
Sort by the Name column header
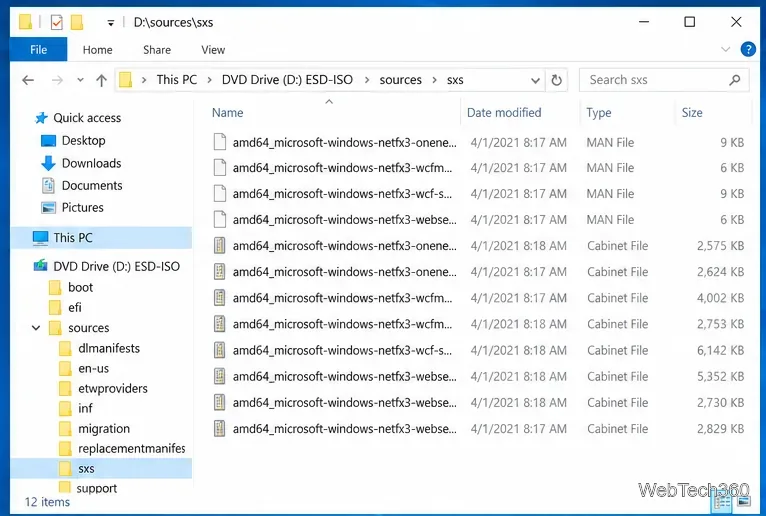pyautogui.click(x=227, y=113)
